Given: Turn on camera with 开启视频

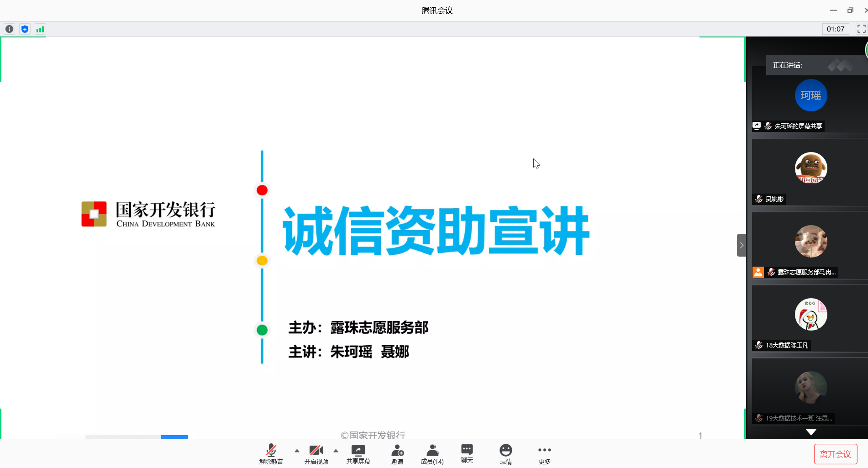Looking at the screenshot, I should tap(316, 454).
